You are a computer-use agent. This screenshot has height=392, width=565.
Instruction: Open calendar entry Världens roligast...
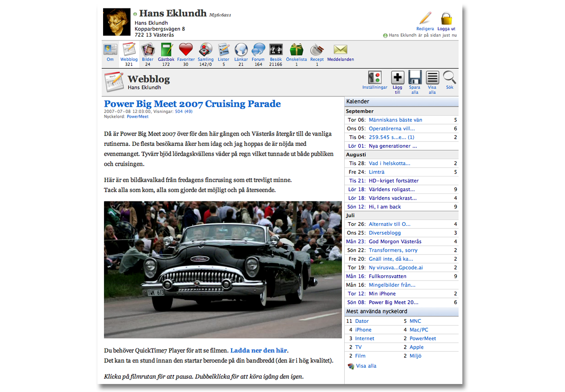tap(392, 189)
